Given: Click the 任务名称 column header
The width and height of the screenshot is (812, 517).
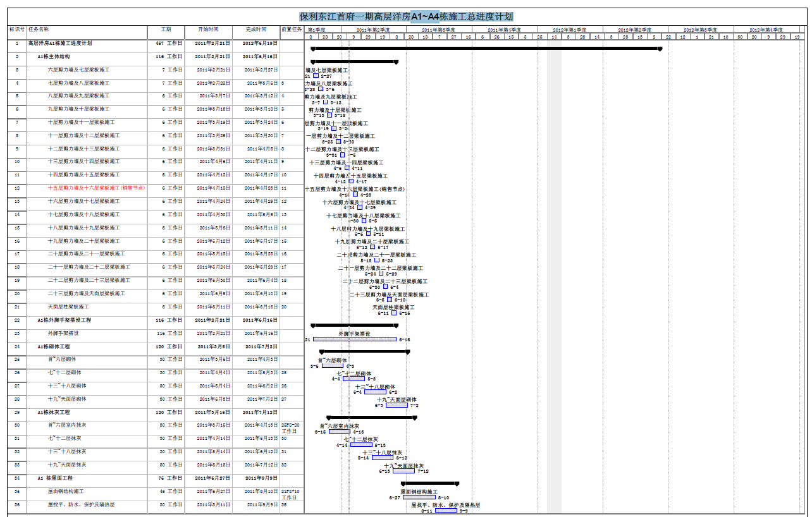Looking at the screenshot, I should coord(39,29).
